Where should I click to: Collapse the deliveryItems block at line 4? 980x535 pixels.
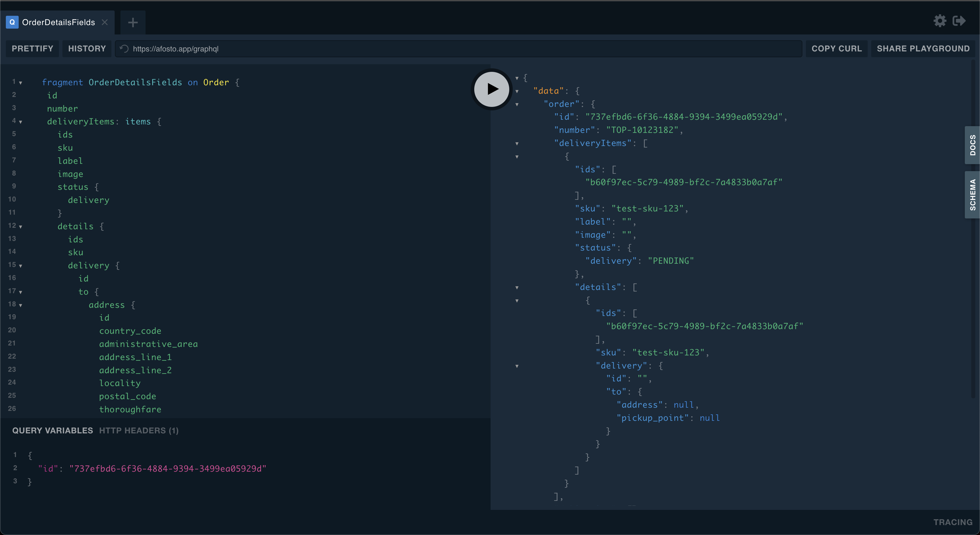click(20, 122)
